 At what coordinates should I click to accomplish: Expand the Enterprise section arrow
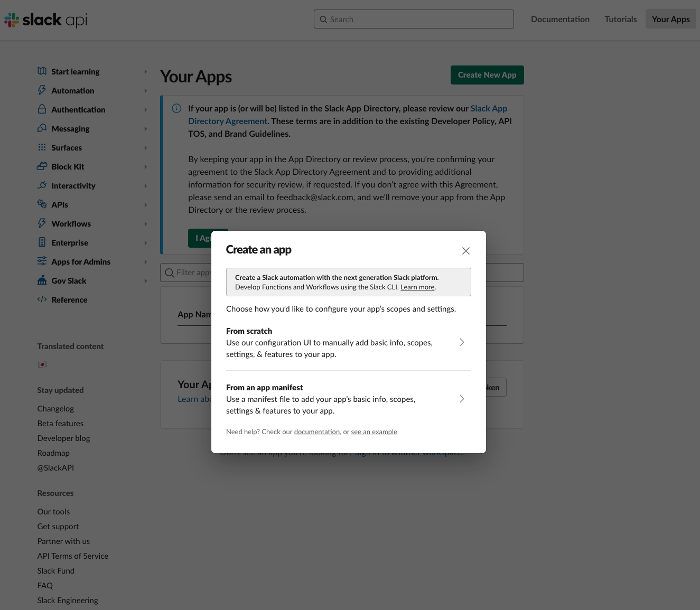coord(145,243)
